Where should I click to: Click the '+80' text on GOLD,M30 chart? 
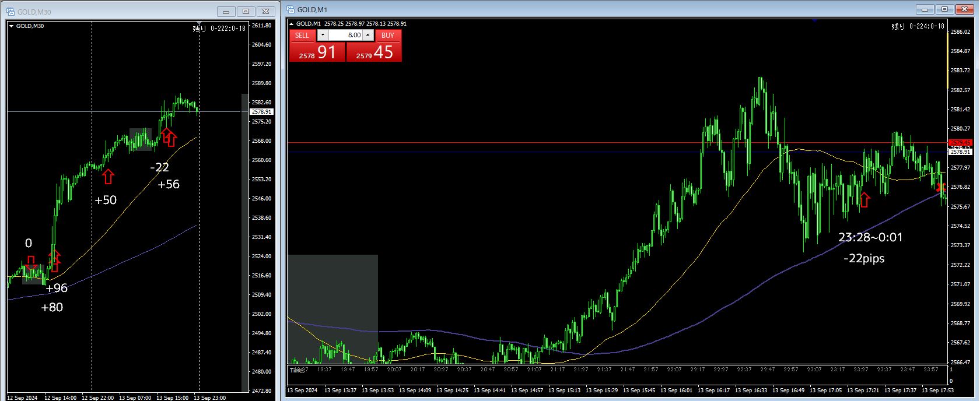tap(52, 307)
